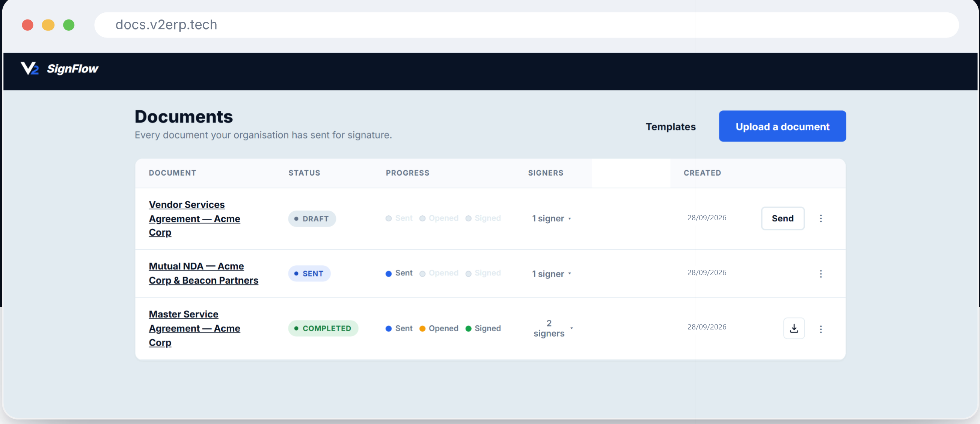Viewport: 980px width, 424px height.
Task: Click the DOCUMENT column header
Action: 172,173
